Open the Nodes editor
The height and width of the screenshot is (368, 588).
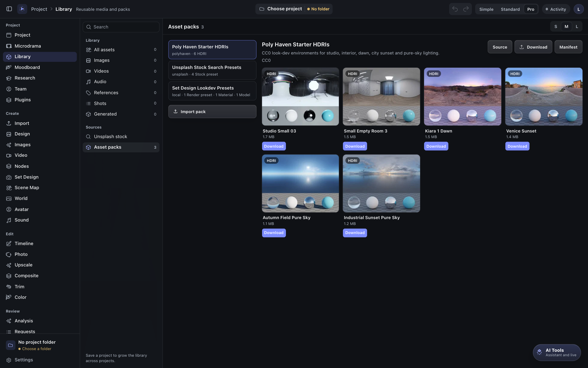40,166
